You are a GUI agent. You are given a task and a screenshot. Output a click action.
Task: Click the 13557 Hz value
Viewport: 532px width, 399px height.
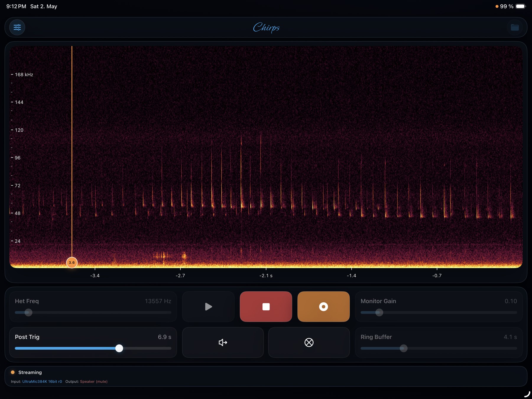point(158,301)
